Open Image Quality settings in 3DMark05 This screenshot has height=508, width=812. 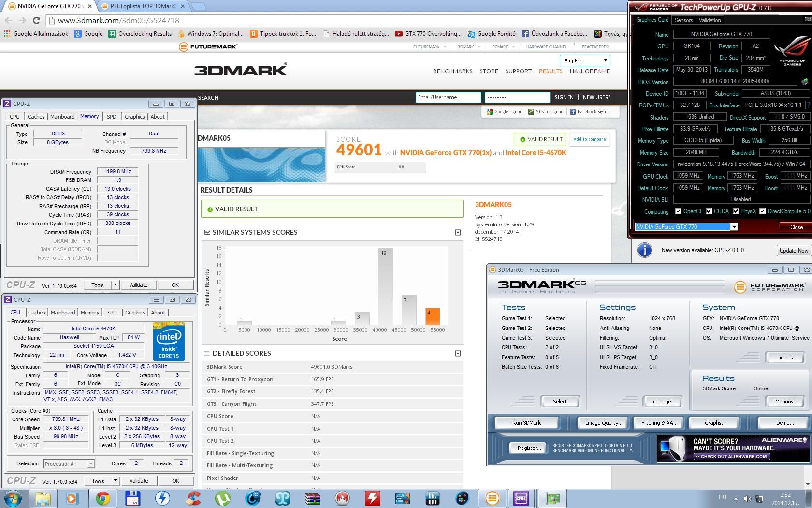point(604,423)
